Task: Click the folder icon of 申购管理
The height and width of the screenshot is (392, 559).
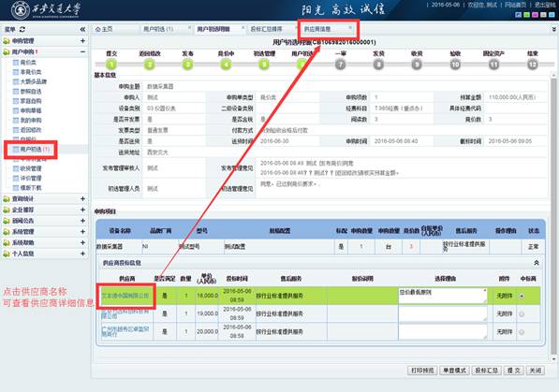Action: (x=7, y=41)
